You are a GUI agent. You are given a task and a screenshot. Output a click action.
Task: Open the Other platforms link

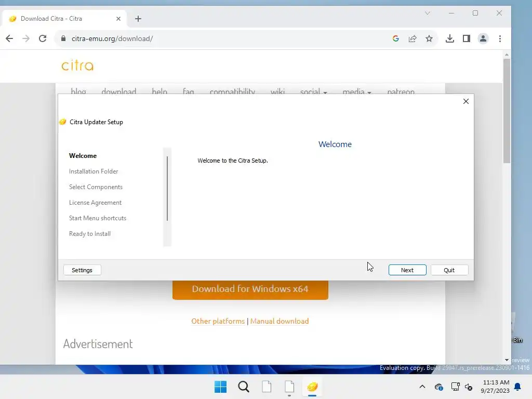[x=218, y=321]
